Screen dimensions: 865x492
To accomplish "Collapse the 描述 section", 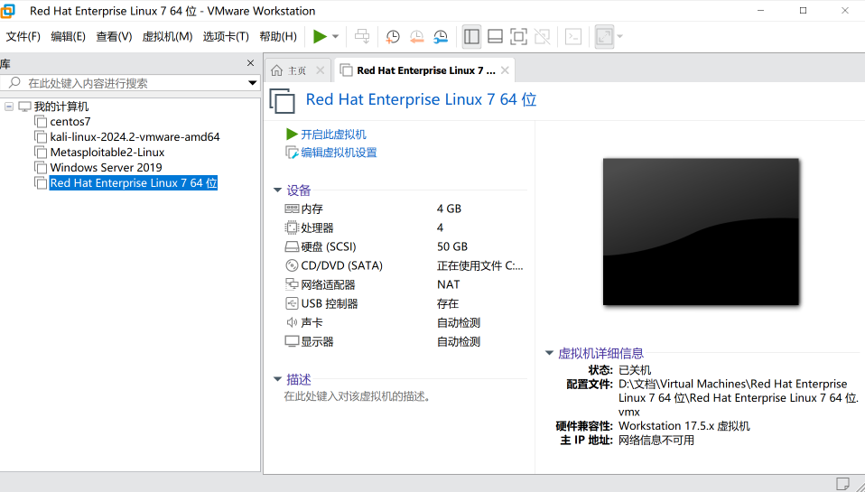I will (x=277, y=379).
